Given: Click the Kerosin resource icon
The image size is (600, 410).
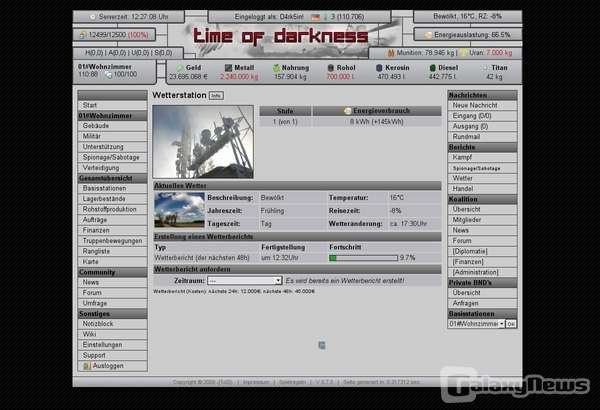Looking at the screenshot, I should [379, 68].
